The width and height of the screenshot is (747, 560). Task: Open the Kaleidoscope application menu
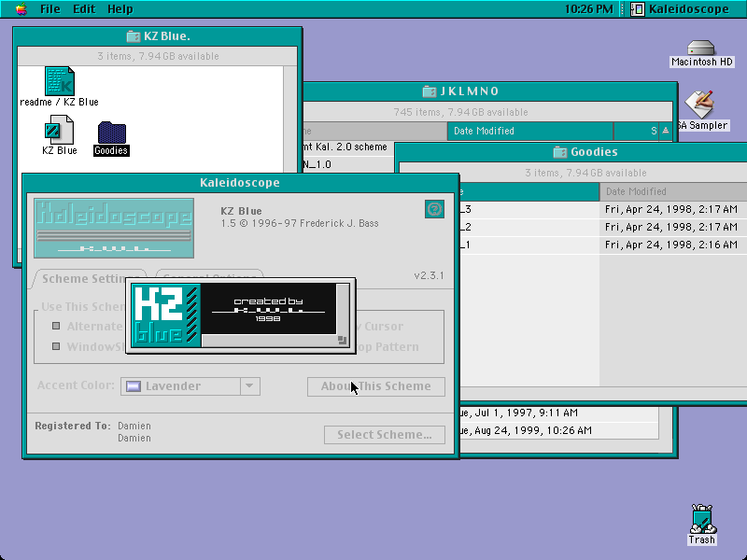tap(682, 9)
